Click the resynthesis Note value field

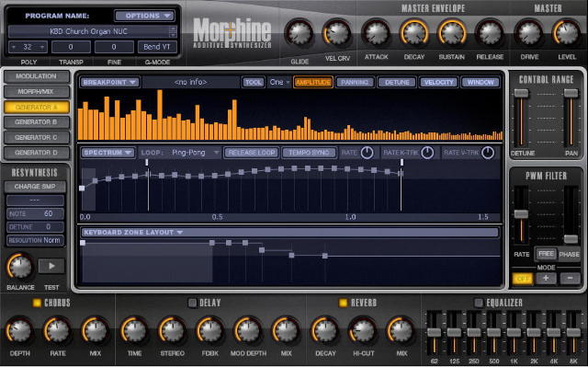point(35,214)
